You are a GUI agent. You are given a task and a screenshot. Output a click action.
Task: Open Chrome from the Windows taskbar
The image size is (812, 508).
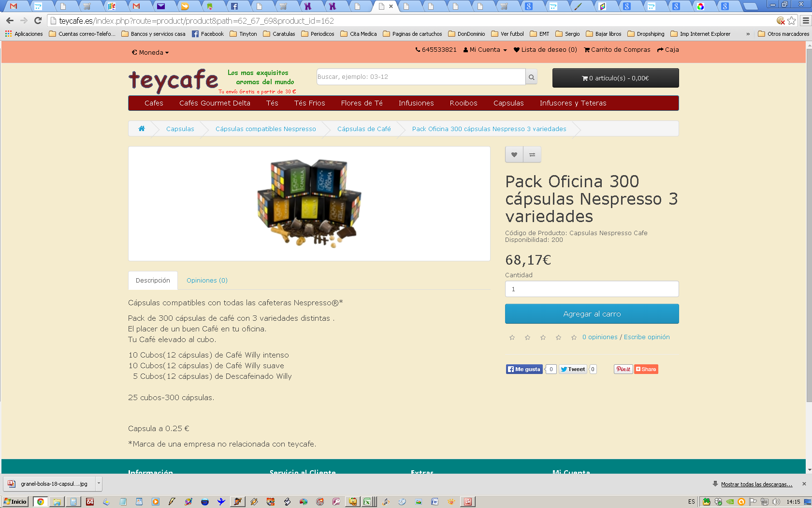[40, 502]
